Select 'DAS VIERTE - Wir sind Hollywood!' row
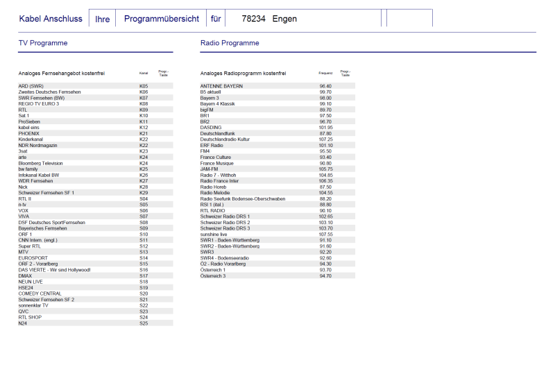555x392 pixels. click(x=96, y=270)
